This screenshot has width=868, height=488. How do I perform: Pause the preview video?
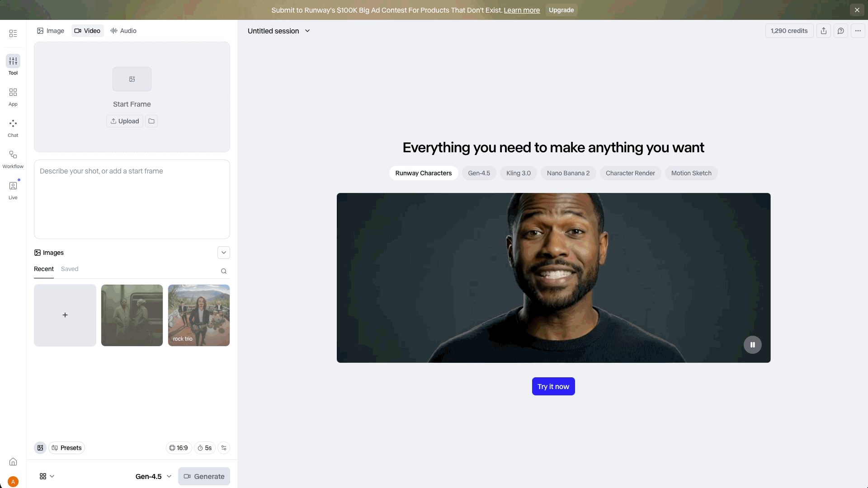click(x=752, y=345)
